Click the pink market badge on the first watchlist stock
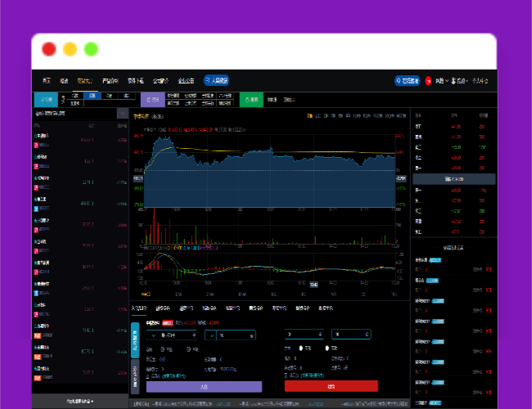This screenshot has width=532, height=409. pyautogui.click(x=36, y=143)
